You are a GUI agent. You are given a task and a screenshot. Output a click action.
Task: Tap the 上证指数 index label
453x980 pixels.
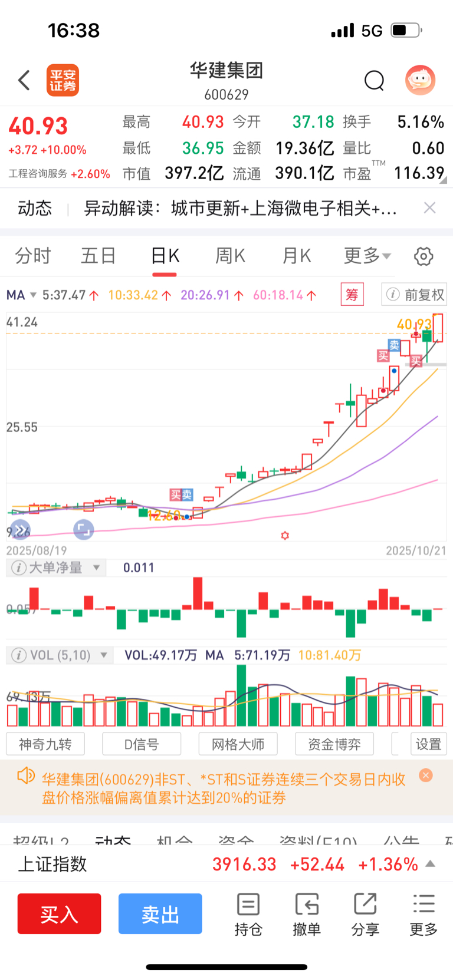[52, 864]
